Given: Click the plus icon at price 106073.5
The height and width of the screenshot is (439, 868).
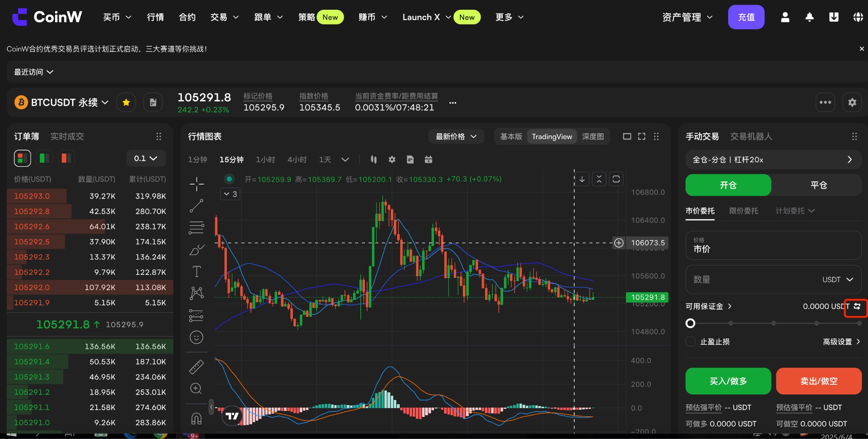Looking at the screenshot, I should click(619, 243).
